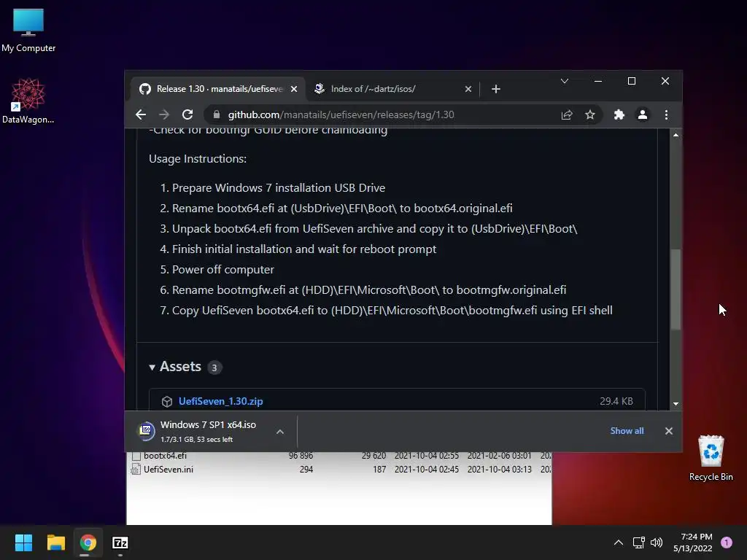Open the Recycle Bin
Screen dimensions: 747x560
[711, 458]
